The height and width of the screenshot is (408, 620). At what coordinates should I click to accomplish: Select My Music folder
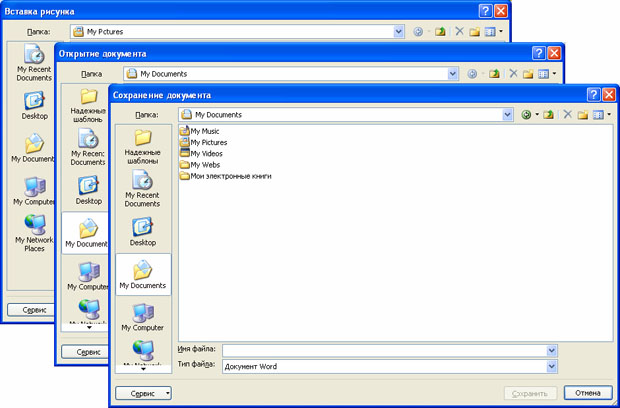(199, 131)
